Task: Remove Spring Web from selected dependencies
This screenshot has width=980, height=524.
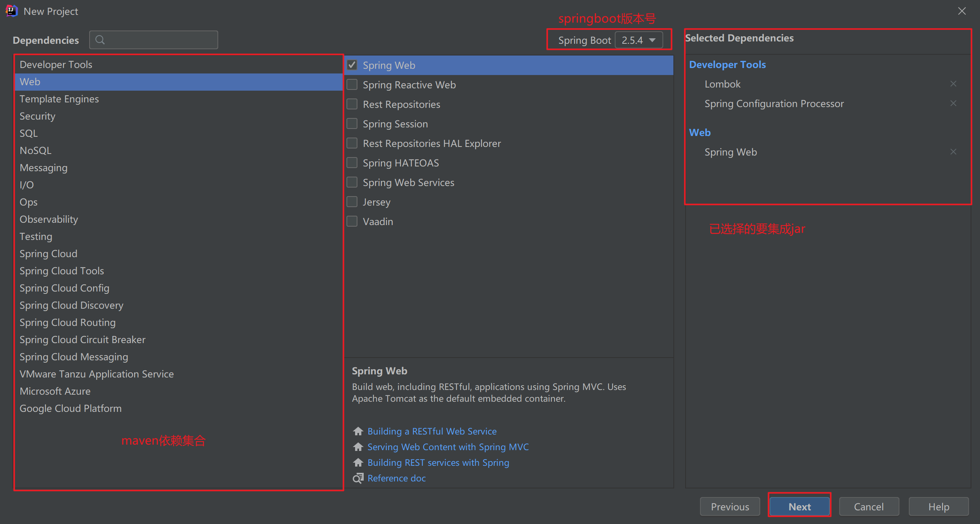Action: (x=953, y=152)
